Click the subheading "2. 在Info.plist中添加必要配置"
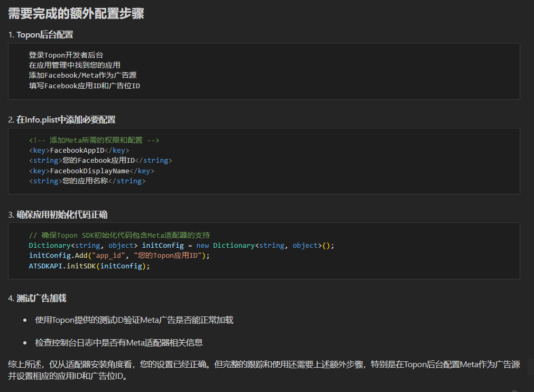Viewport: 534px width, 392px height. [62, 120]
